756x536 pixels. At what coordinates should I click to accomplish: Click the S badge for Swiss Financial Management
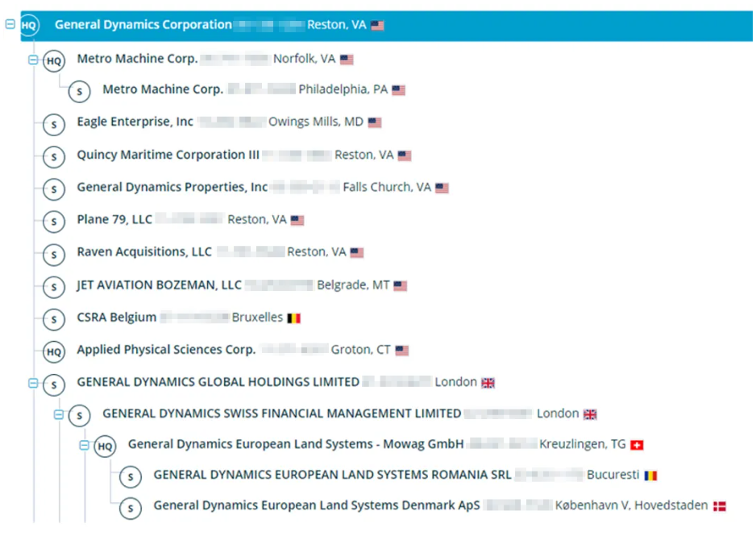click(x=80, y=415)
